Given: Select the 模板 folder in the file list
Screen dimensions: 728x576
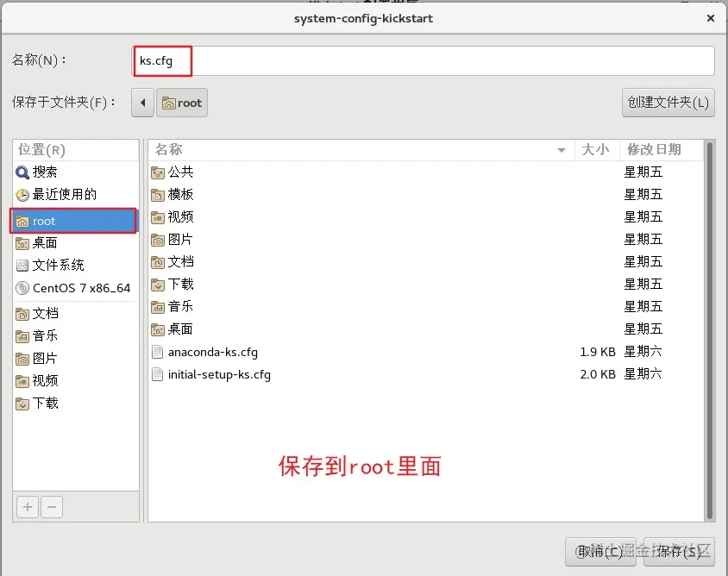Looking at the screenshot, I should (x=426, y=195).
